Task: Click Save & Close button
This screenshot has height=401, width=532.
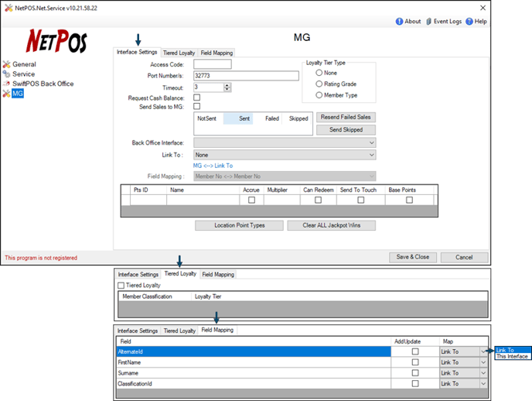Action: [x=413, y=257]
